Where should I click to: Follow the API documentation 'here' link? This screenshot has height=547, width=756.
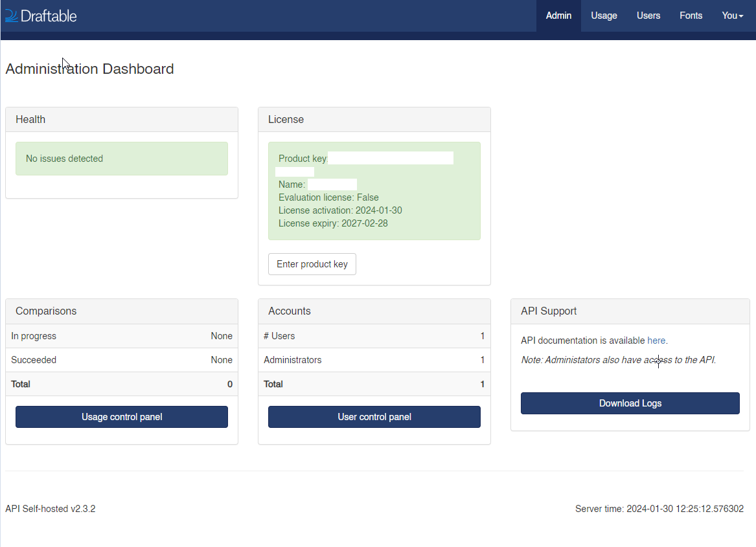(x=656, y=340)
